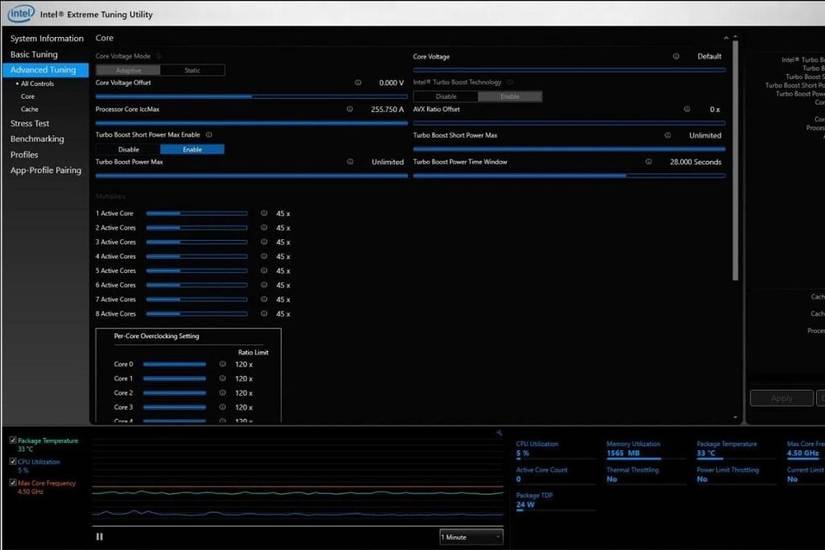Image resolution: width=825 pixels, height=550 pixels.
Task: Pause the monitoring graph
Action: [99, 536]
